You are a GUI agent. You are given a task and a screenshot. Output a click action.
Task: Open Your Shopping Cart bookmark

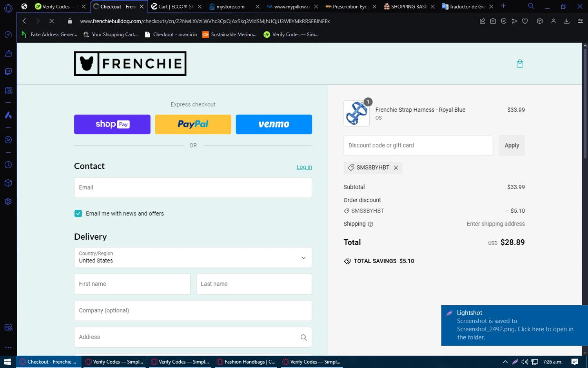[x=111, y=35]
